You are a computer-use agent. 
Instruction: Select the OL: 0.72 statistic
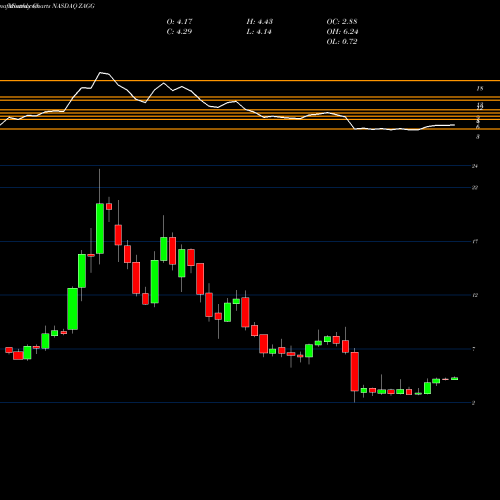tap(342, 42)
